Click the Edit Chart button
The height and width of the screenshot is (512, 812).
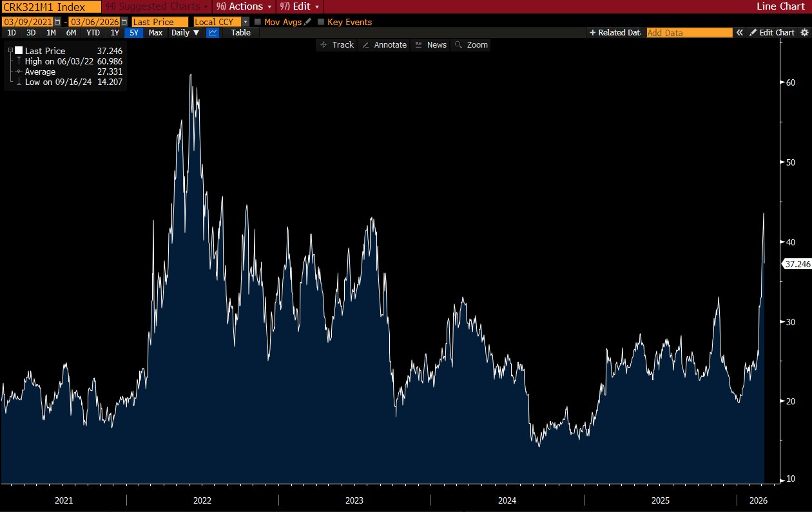[772, 33]
